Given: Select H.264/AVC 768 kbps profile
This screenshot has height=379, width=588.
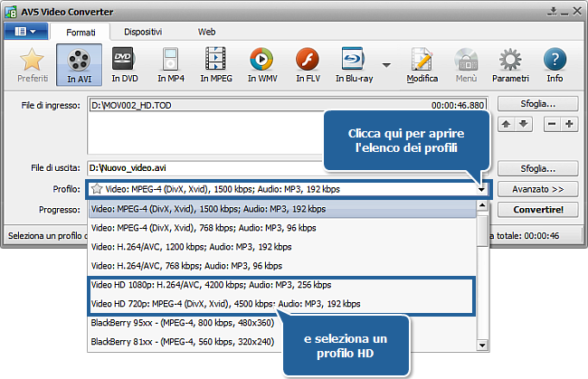Looking at the screenshot, I should pyautogui.click(x=282, y=266).
